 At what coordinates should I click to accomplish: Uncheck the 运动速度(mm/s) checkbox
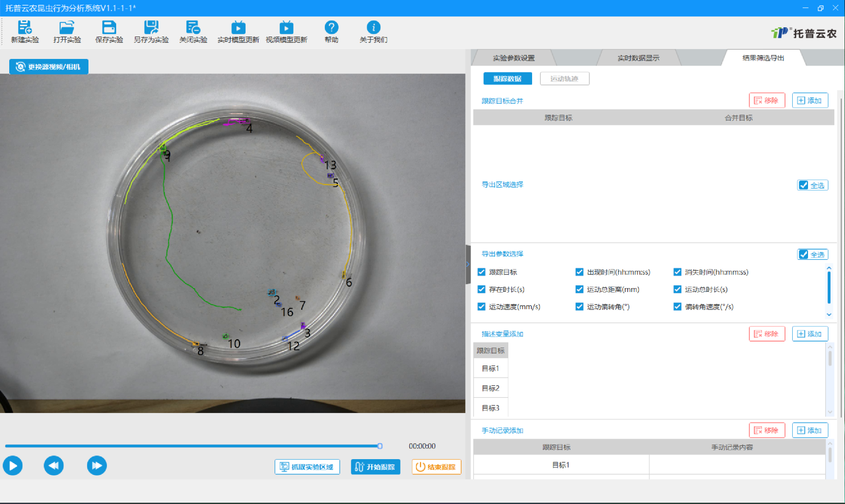[x=481, y=307]
